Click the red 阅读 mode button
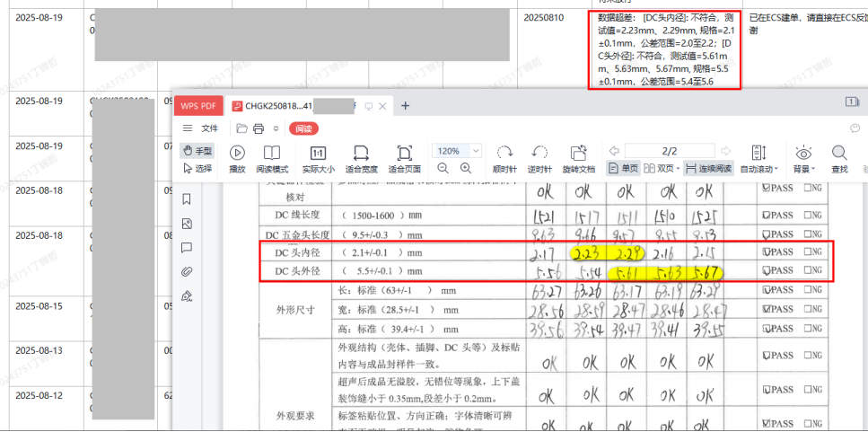This screenshot has width=868, height=432. [x=303, y=128]
